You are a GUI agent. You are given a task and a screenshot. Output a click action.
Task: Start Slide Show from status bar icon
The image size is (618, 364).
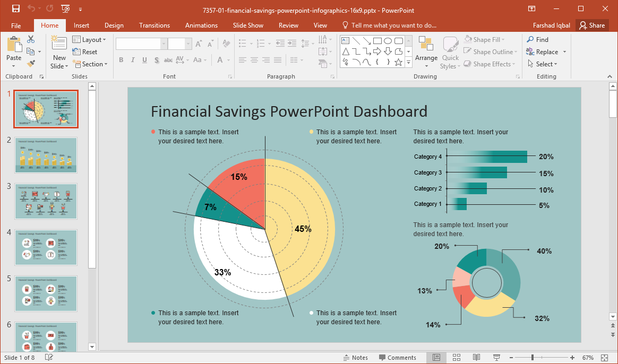tap(496, 358)
